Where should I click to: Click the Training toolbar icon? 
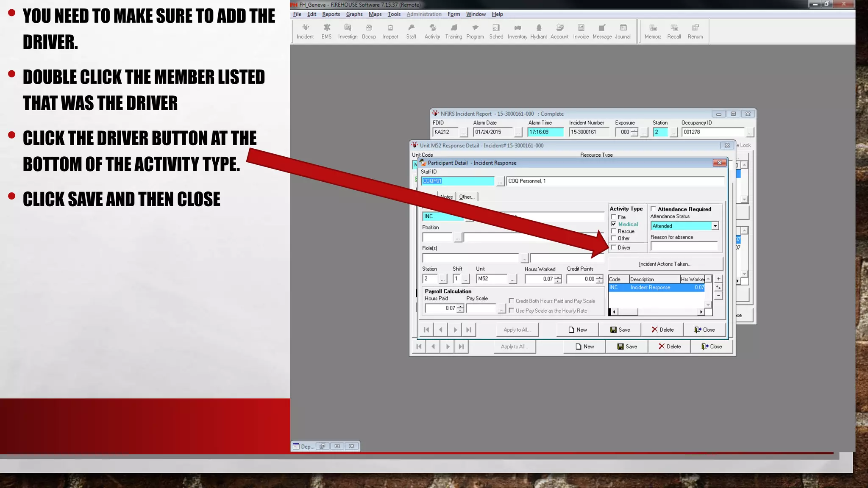453,31
